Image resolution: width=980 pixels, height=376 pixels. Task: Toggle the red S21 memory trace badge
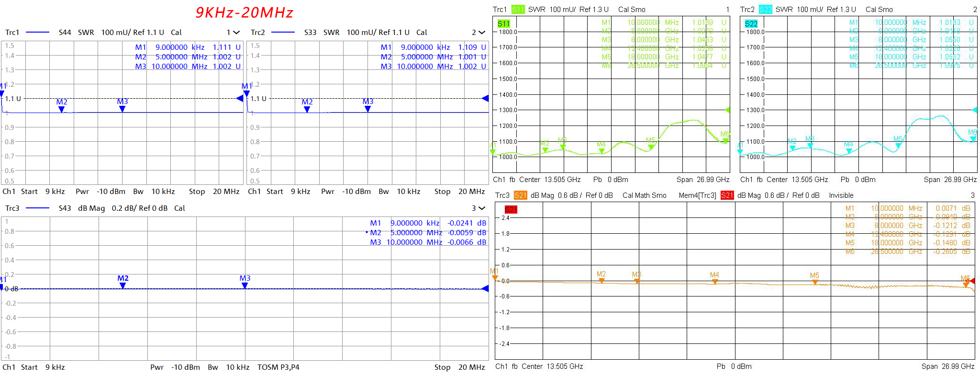pos(727,195)
